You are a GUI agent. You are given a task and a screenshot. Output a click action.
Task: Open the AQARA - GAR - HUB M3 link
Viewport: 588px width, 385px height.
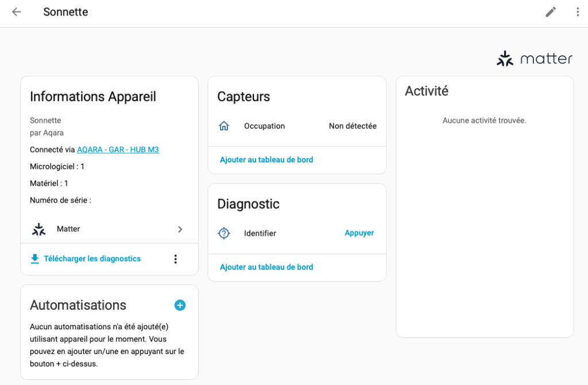pos(118,150)
